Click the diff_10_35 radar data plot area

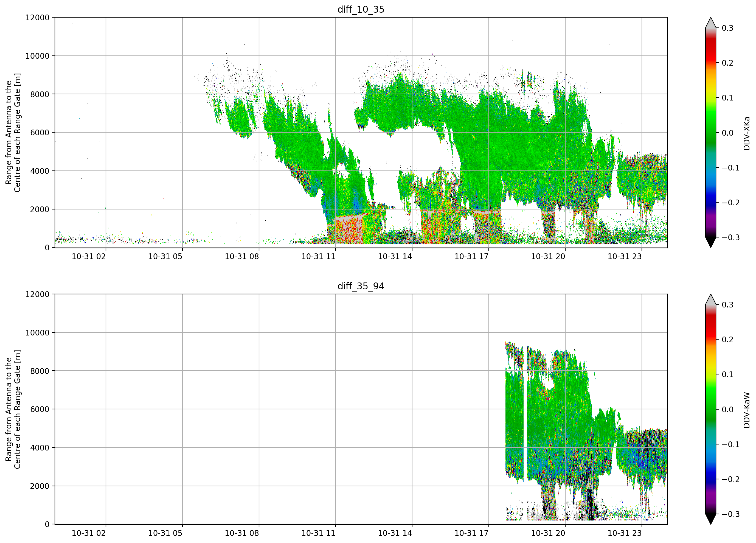pos(361,132)
